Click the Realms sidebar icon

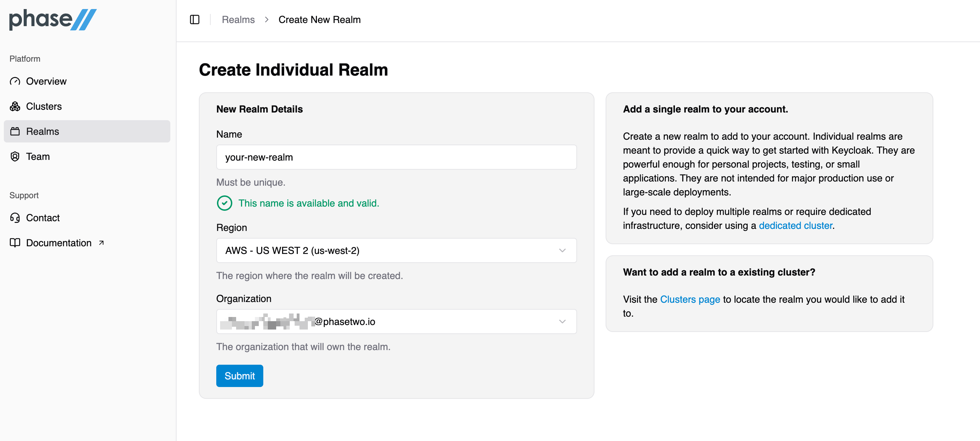15,132
